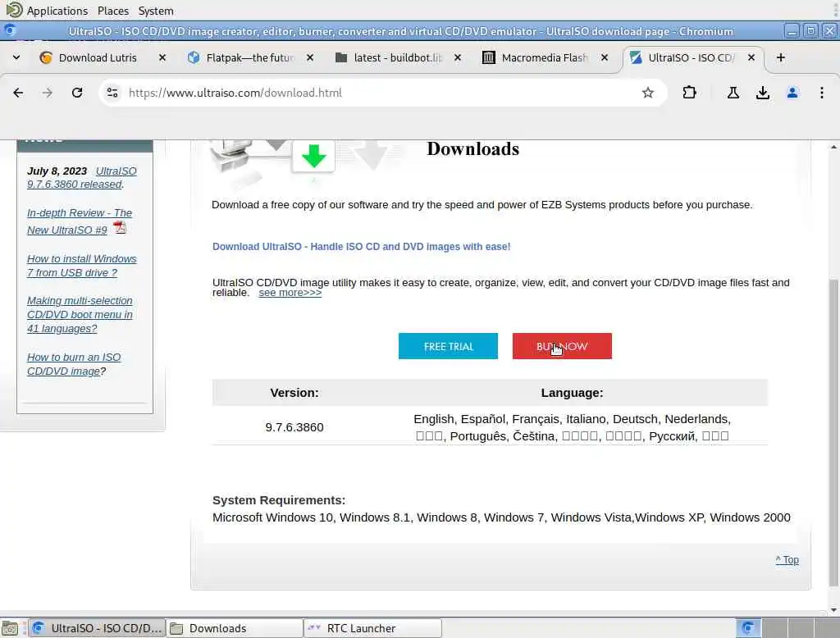Open How to burn an ISO CD/DVD image link
The image size is (840, 638).
coord(74,364)
